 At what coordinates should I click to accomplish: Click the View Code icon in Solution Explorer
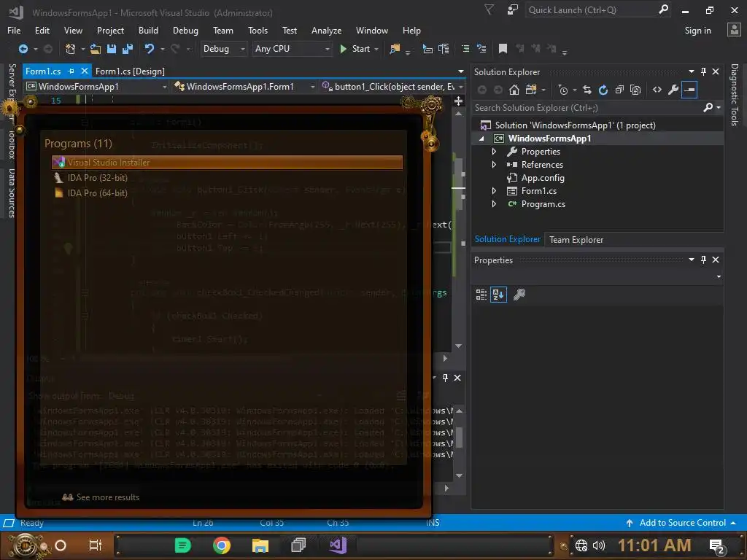[x=657, y=90]
